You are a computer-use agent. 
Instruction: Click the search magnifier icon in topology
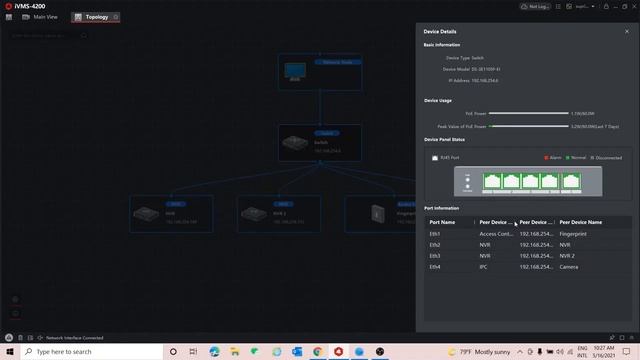point(84,36)
